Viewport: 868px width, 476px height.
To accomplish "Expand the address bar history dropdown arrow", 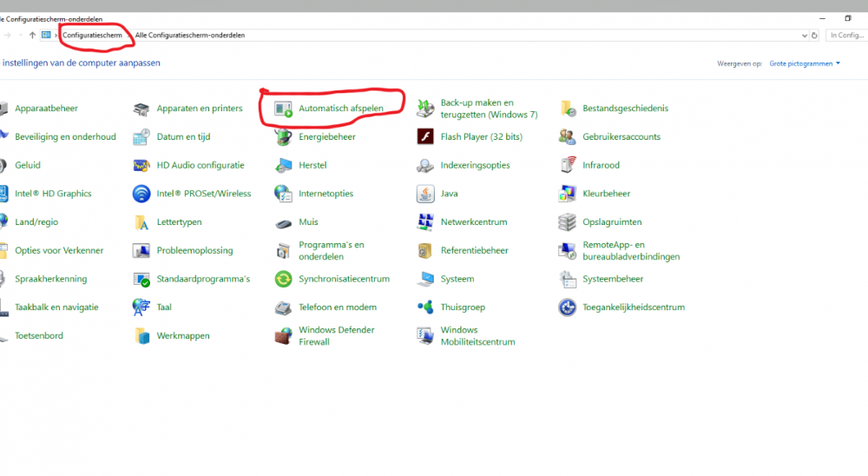I will click(x=805, y=36).
